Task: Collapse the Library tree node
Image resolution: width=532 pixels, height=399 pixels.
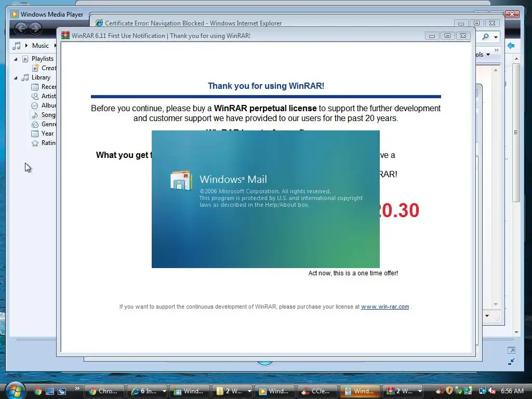Action: tap(16, 78)
